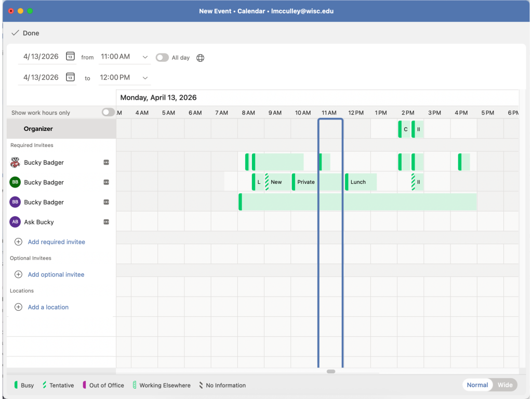Toggle Show work hours only switch
The width and height of the screenshot is (532, 399).
coord(108,112)
